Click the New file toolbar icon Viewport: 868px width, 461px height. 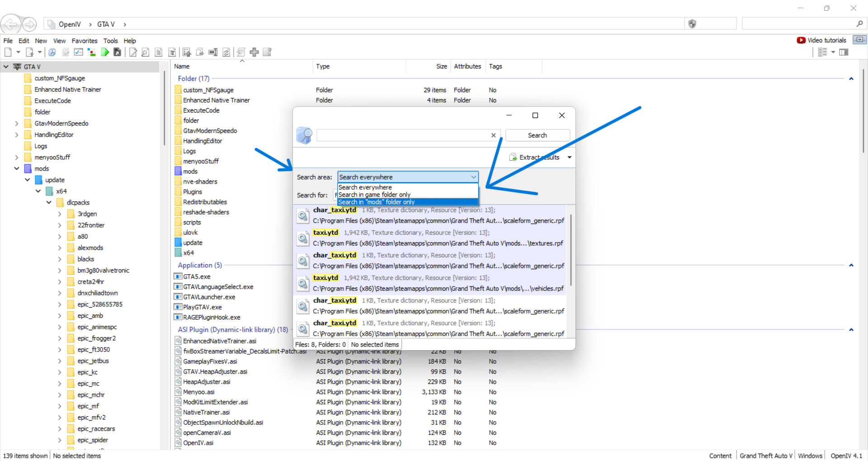pos(8,52)
